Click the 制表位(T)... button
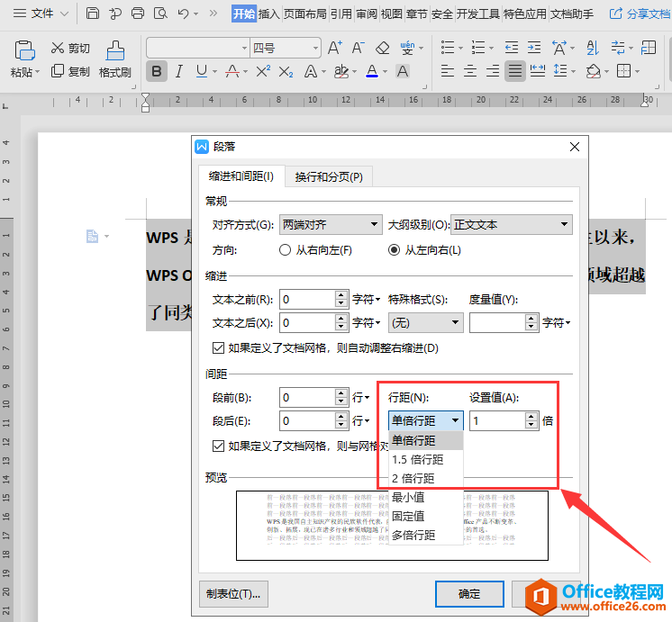The image size is (672, 622). pyautogui.click(x=233, y=594)
